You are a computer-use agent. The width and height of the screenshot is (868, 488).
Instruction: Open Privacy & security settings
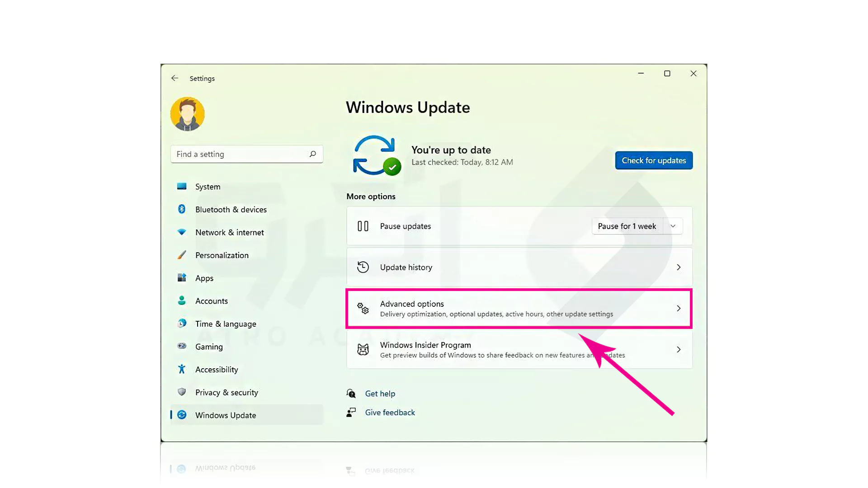(x=226, y=392)
